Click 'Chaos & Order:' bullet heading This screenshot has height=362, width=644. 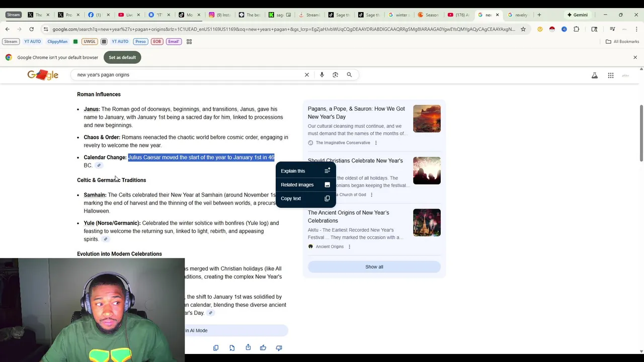[102, 137]
